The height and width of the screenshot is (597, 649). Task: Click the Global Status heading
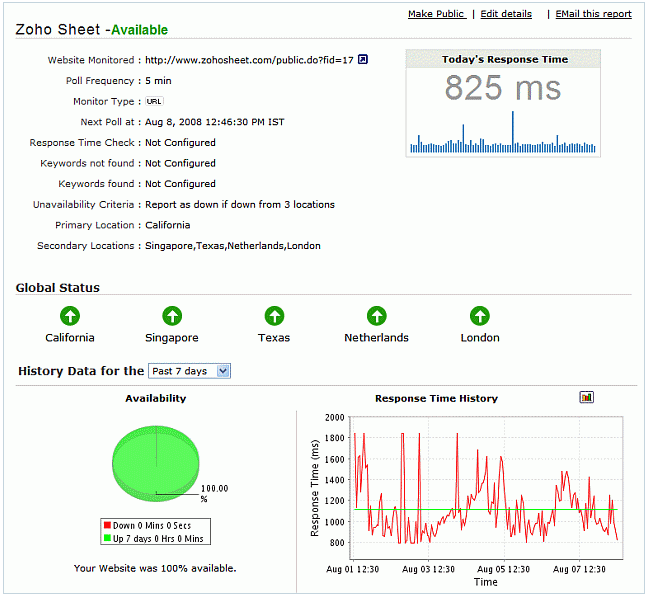[58, 288]
